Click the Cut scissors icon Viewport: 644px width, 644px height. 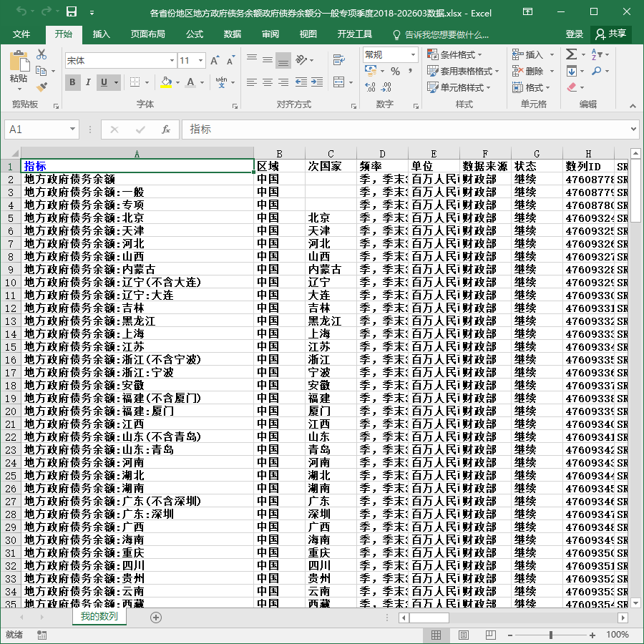[42, 54]
